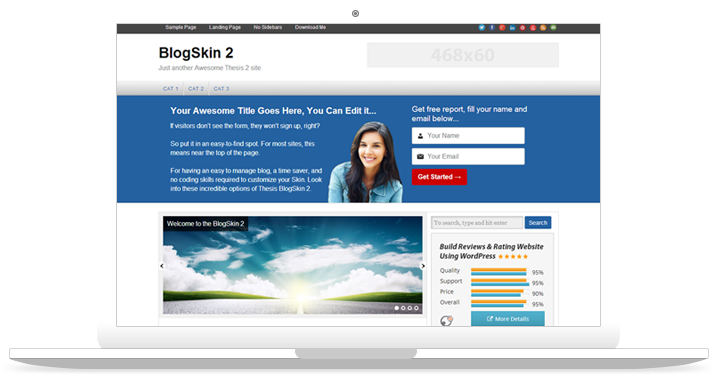
Task: Click the person icon in Your Name field
Action: click(x=420, y=135)
